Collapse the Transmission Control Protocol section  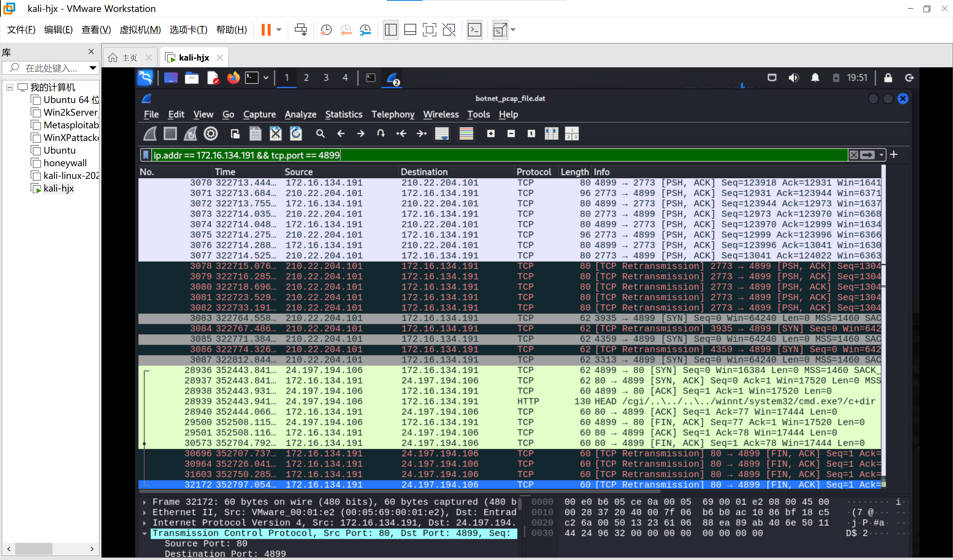click(144, 534)
